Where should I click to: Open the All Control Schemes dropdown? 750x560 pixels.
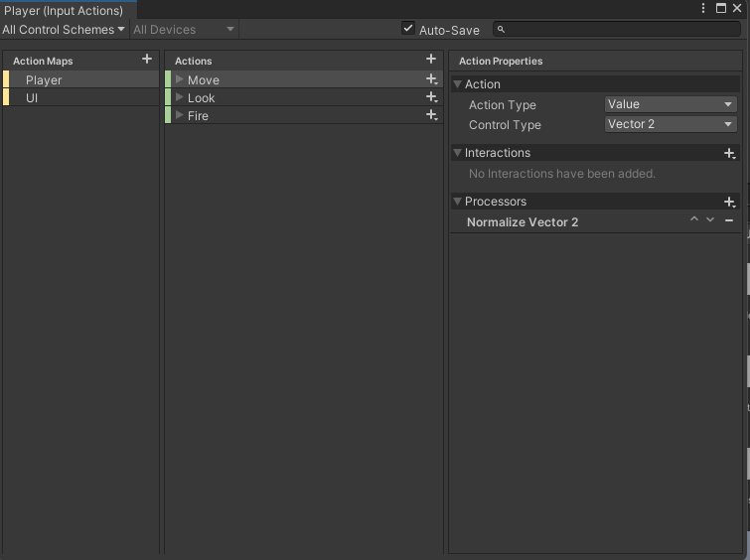point(64,30)
